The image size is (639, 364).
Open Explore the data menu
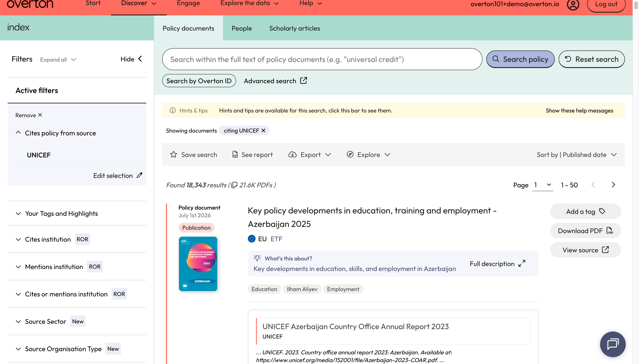click(249, 3)
